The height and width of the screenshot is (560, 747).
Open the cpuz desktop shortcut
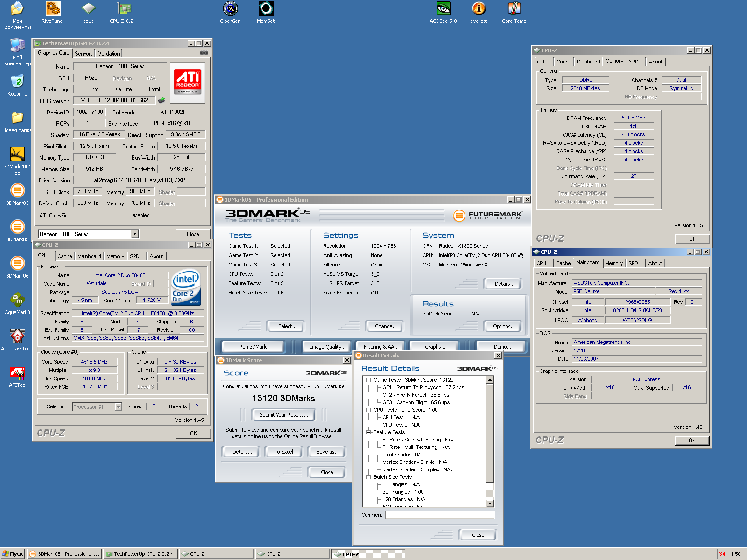88,13
